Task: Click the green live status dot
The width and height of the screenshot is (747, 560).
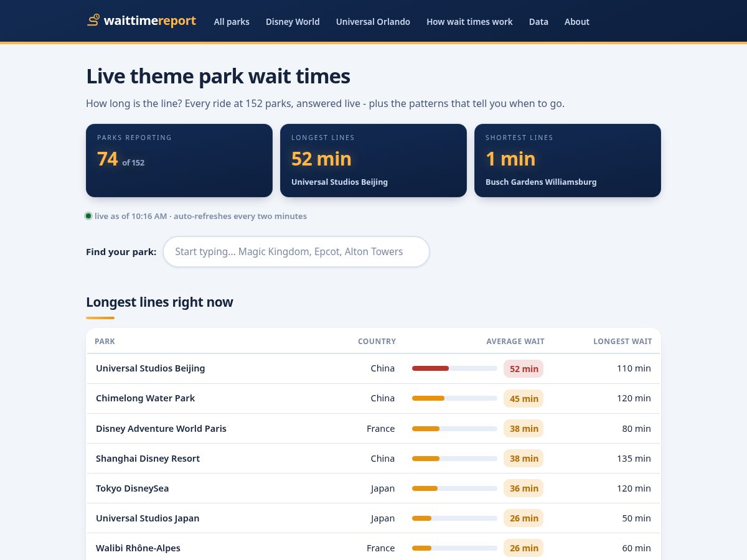Action: click(x=88, y=216)
